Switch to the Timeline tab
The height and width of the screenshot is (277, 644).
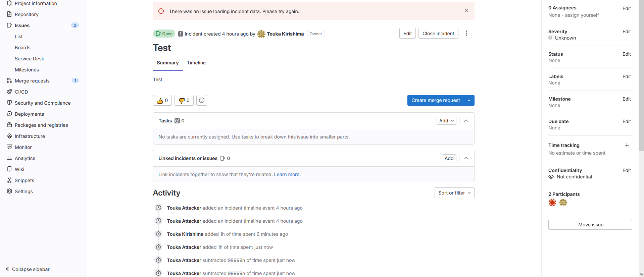point(196,63)
